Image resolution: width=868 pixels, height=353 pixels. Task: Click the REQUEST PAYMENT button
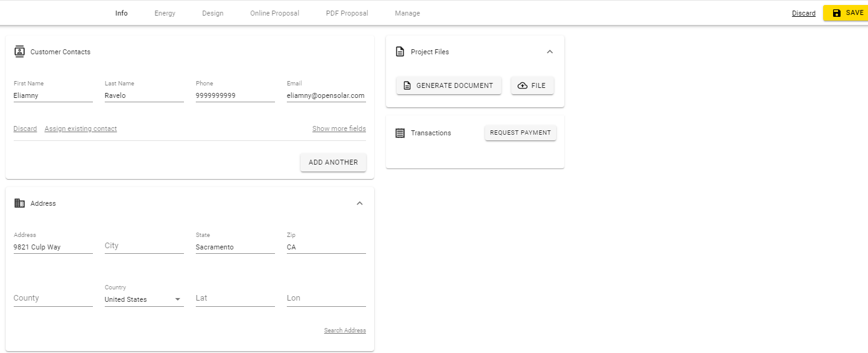pyautogui.click(x=521, y=133)
